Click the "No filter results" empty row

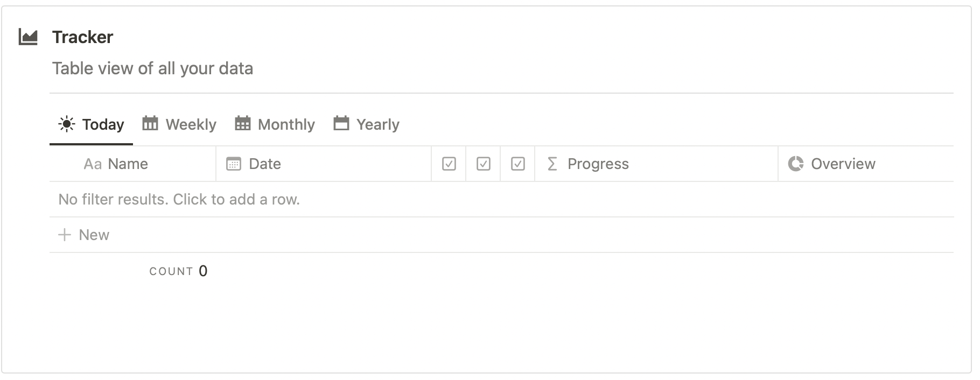click(x=179, y=200)
